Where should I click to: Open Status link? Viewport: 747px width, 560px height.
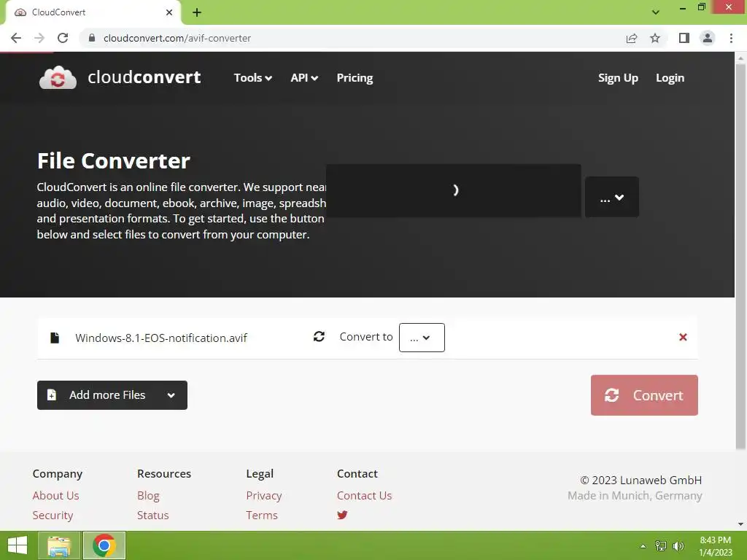pos(153,516)
